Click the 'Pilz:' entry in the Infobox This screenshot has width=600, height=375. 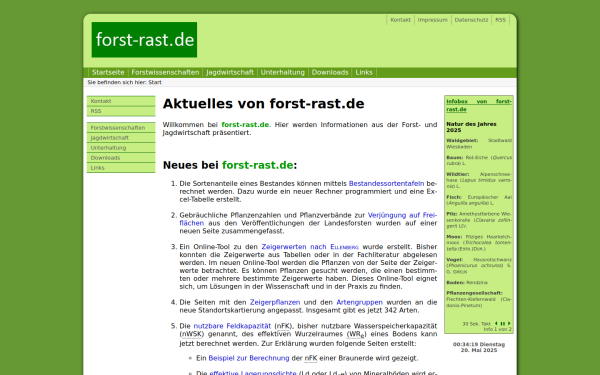click(479, 220)
